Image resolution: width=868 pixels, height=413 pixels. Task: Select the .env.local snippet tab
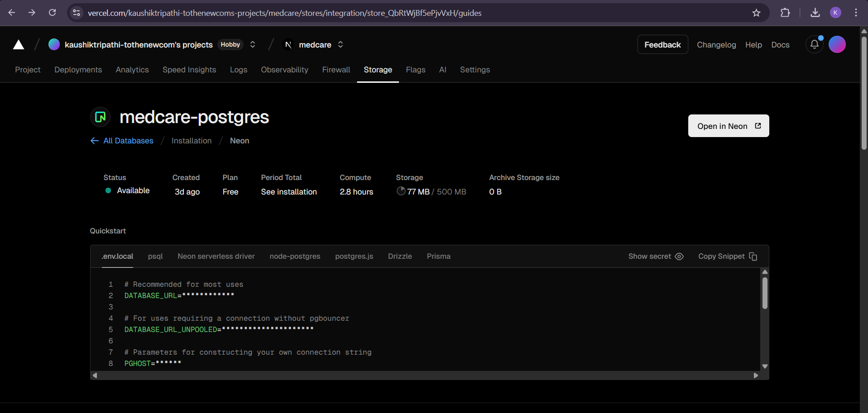point(117,256)
